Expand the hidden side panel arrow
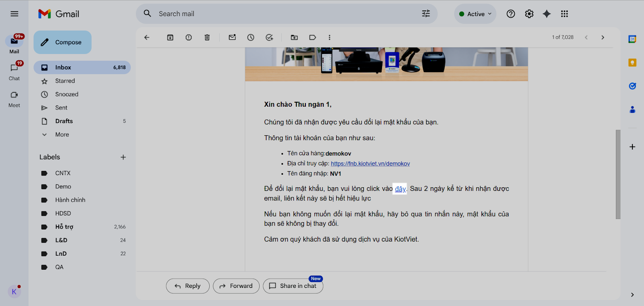 pos(632,295)
